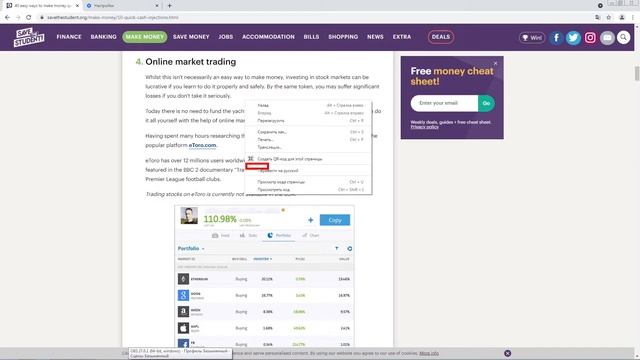Click the DEALS outlined button
The width and height of the screenshot is (640, 360).
click(441, 37)
